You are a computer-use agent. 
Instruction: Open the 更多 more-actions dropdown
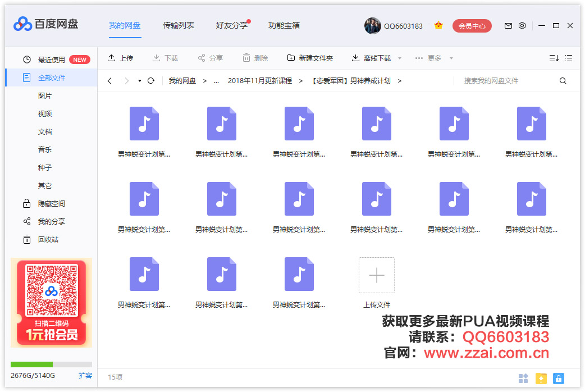(x=433, y=58)
